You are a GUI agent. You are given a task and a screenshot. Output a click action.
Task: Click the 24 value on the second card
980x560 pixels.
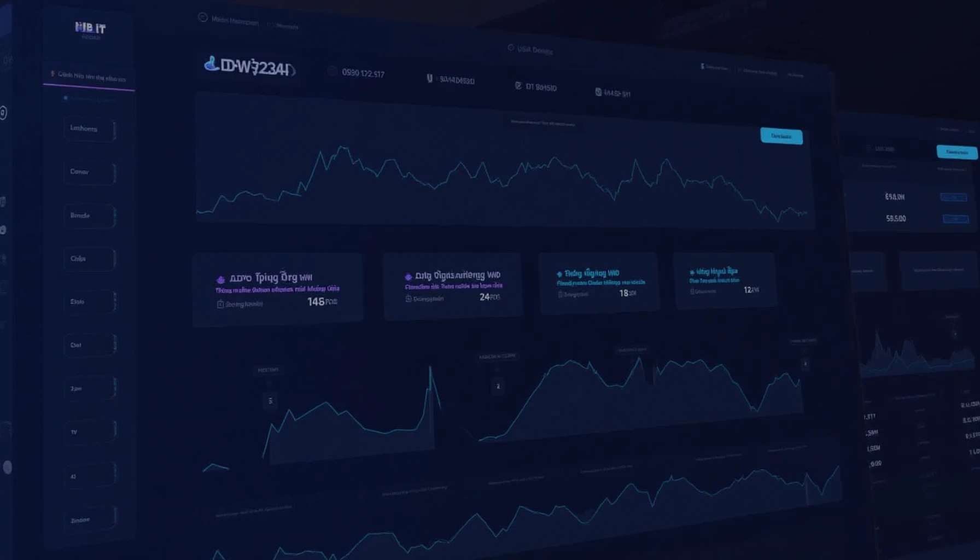click(x=485, y=297)
